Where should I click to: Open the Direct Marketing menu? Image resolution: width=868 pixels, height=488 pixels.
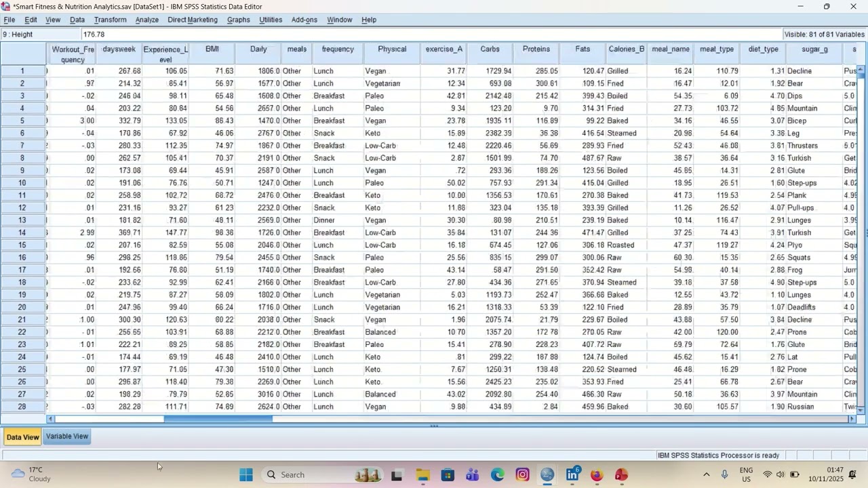(x=193, y=20)
